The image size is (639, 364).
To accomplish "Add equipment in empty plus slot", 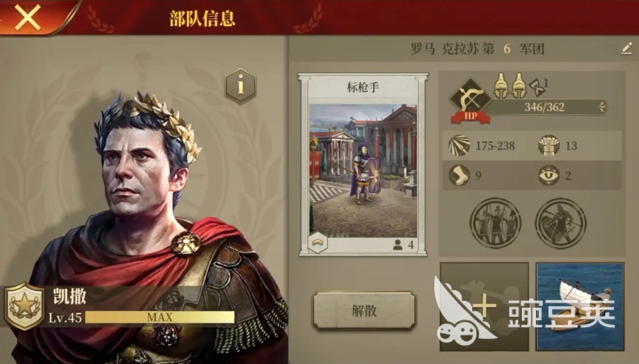I will pyautogui.click(x=484, y=307).
